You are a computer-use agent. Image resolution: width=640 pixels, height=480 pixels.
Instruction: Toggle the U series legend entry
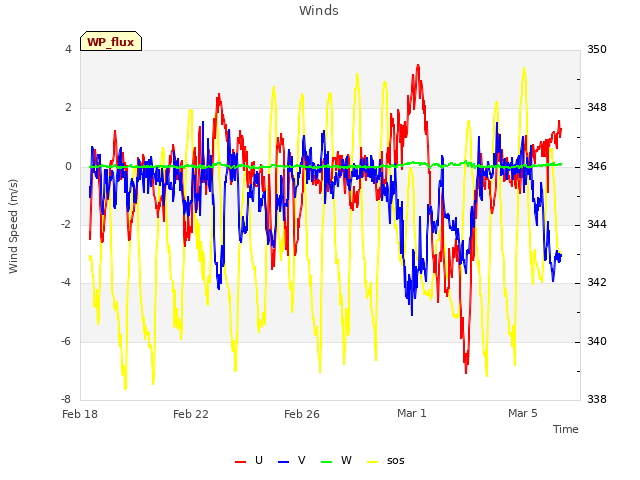pos(249,460)
